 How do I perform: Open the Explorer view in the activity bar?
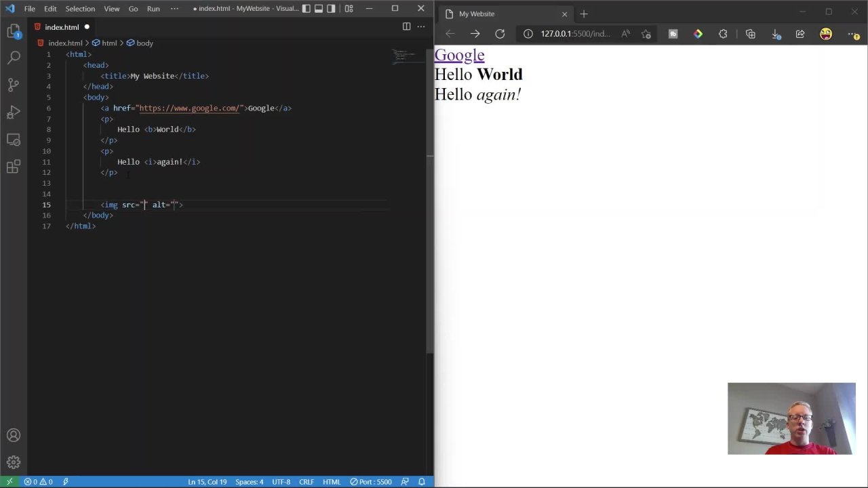click(14, 30)
